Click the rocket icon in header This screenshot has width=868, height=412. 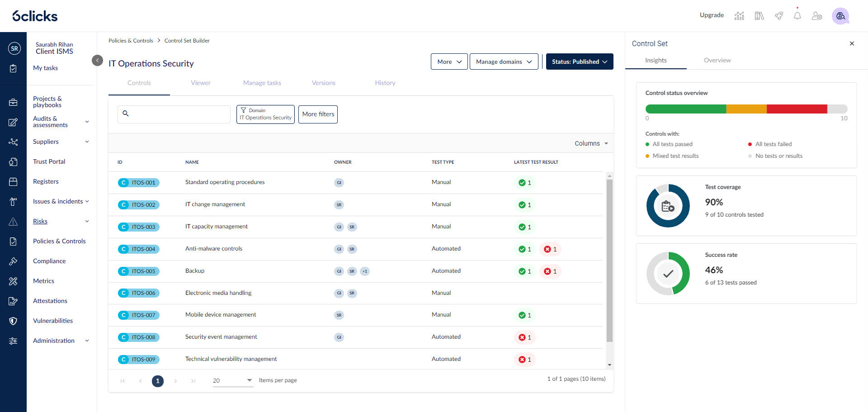[778, 16]
